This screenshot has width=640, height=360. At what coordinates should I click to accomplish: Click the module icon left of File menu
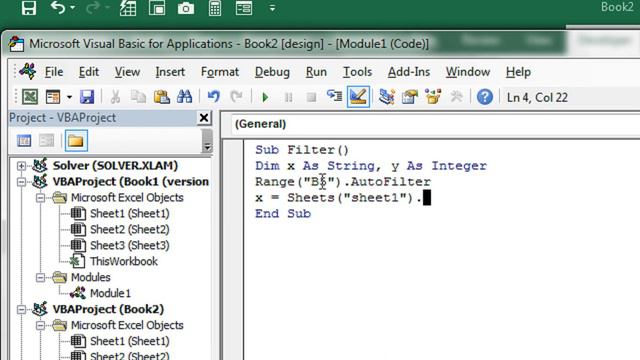27,71
